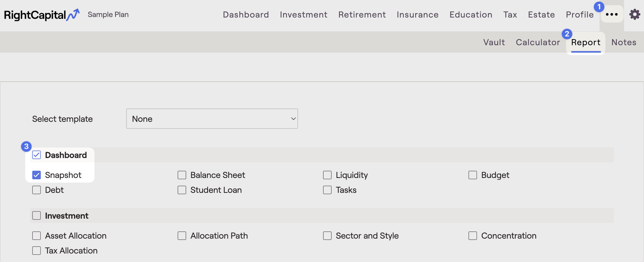This screenshot has width=644, height=262.
Task: Enable the Asset Allocation checkbox
Action: pyautogui.click(x=36, y=236)
